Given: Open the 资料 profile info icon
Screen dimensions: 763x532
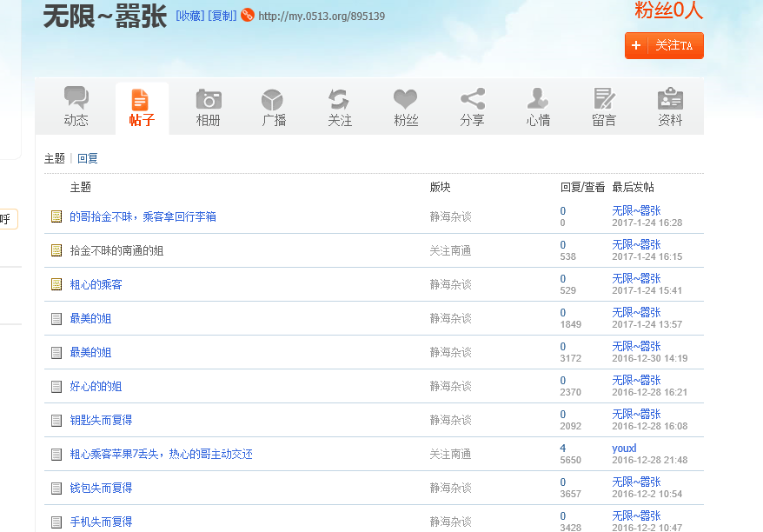Looking at the screenshot, I should [670, 99].
